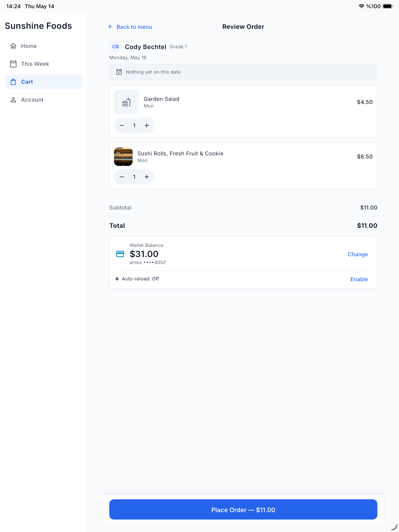Click Back to menu link

(x=130, y=27)
